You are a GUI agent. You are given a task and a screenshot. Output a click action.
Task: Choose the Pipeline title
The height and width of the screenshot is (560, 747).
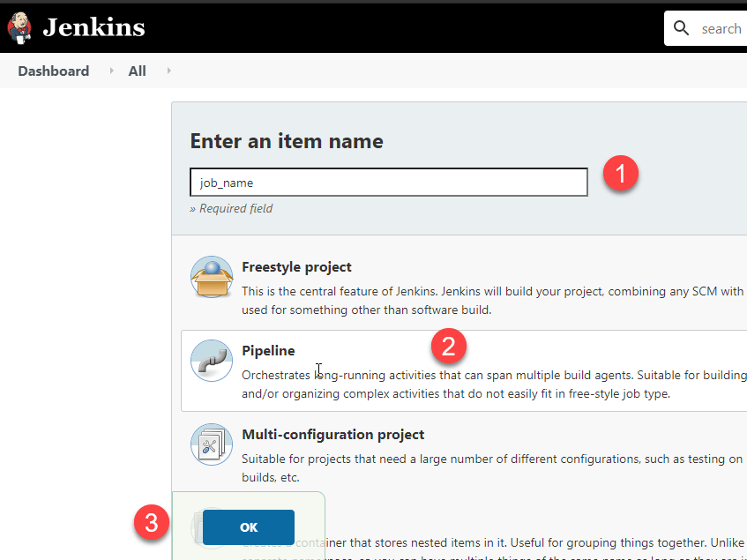(268, 351)
